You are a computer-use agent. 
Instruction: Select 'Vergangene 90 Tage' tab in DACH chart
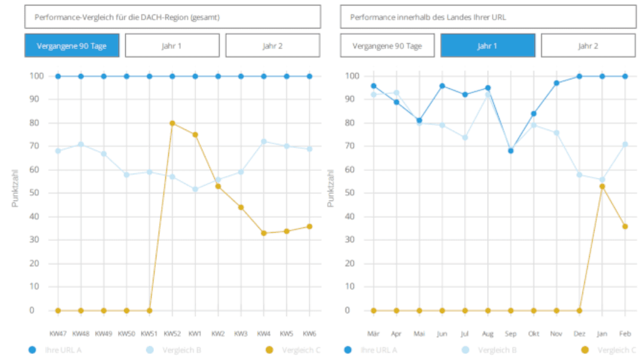click(72, 45)
